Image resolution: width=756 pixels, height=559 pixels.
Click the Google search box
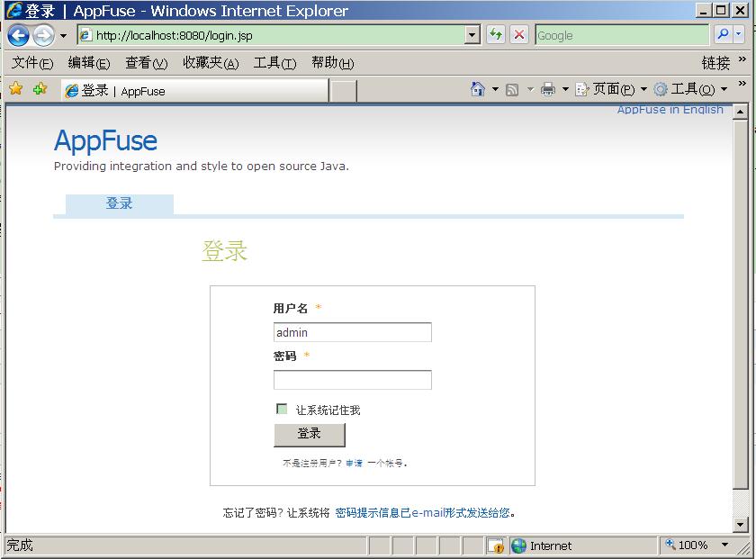tap(622, 35)
